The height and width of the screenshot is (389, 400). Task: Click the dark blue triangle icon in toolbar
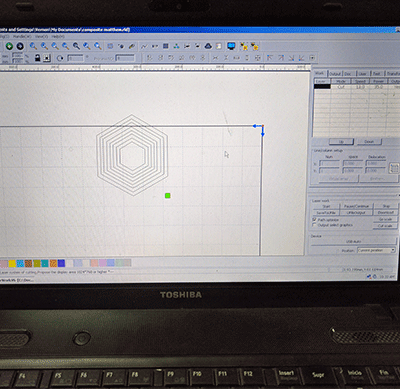pos(208,46)
